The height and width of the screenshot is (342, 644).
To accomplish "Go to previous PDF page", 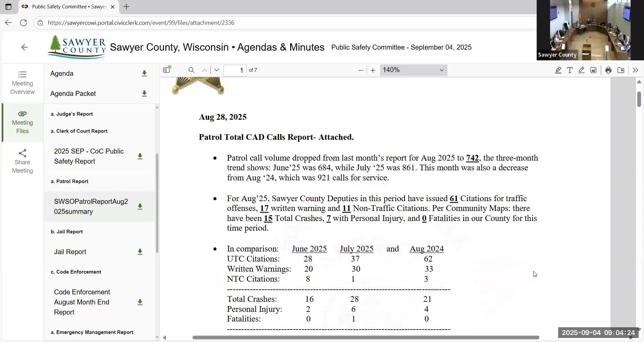I will pos(204,70).
